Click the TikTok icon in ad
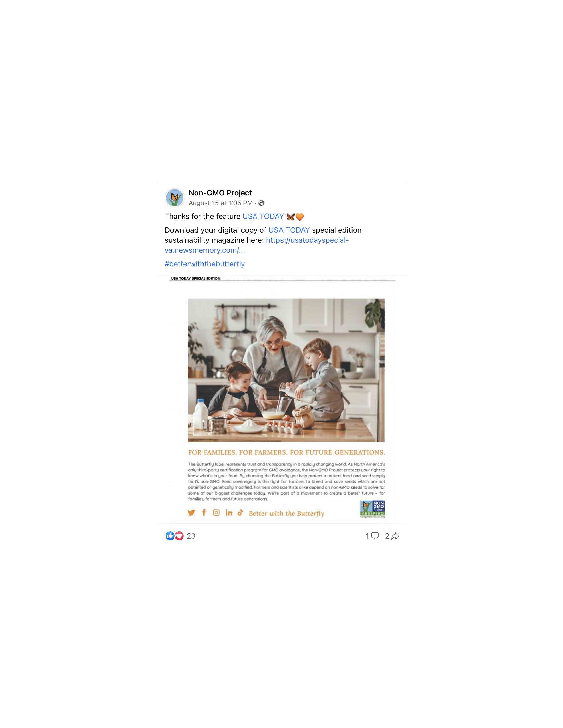Image resolution: width=563 pixels, height=728 pixels. (x=240, y=512)
